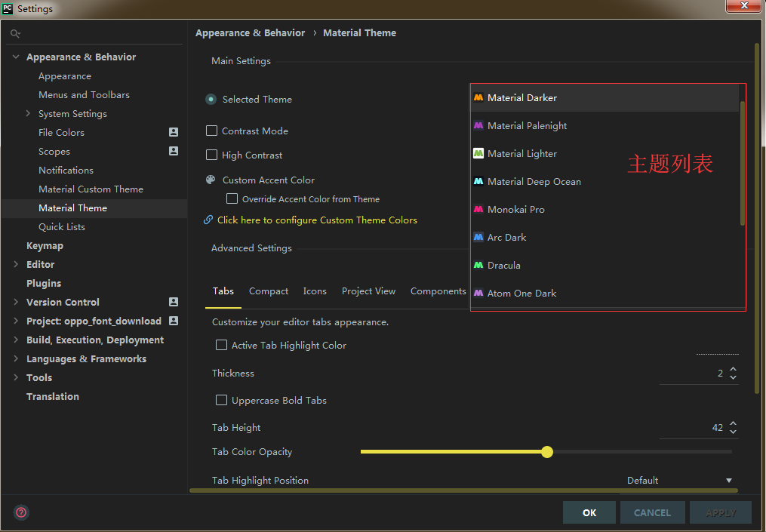The image size is (766, 532).
Task: Click the profile icon next to Version Control
Action: coord(174,302)
